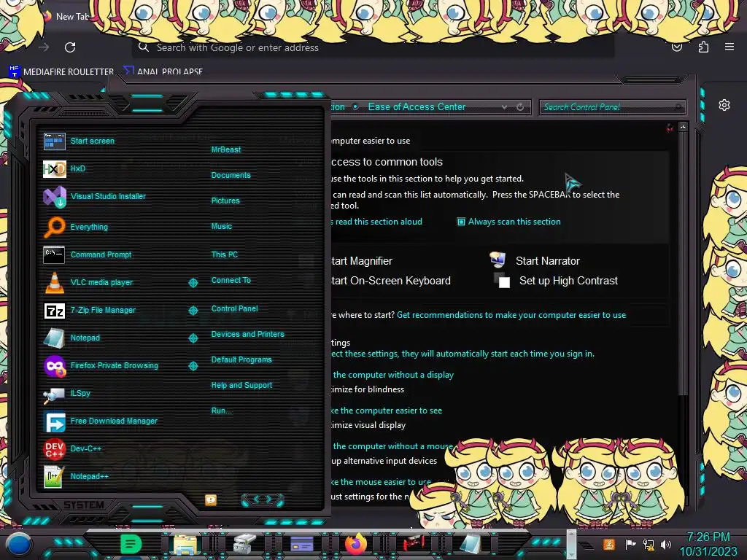747x560 pixels.
Task: Launch Notepad++ editor
Action: (76, 476)
